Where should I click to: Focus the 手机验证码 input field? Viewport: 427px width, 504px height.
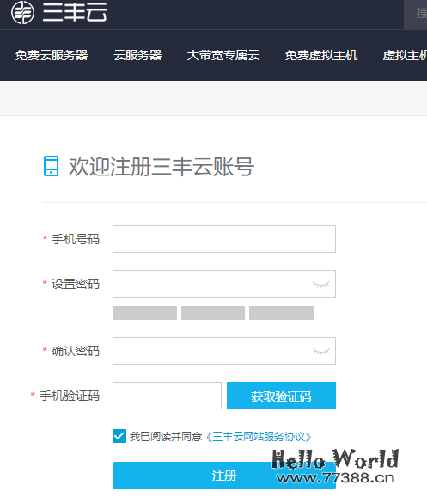[x=167, y=396]
